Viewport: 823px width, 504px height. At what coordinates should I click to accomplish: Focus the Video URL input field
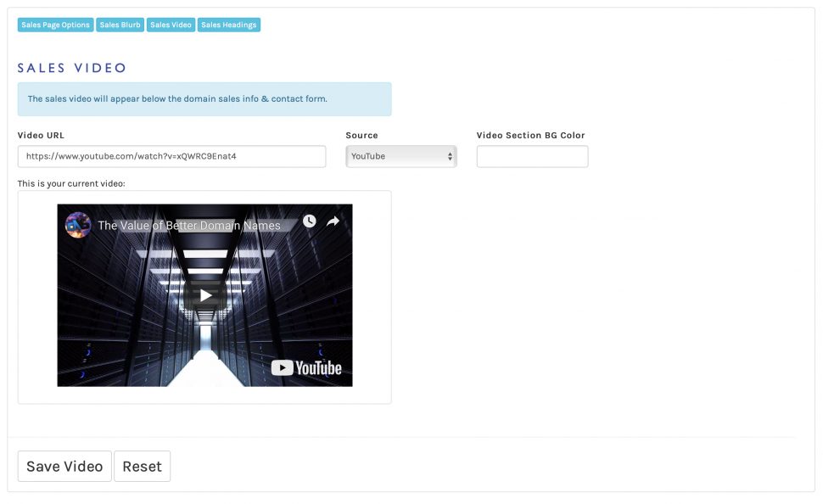point(171,156)
